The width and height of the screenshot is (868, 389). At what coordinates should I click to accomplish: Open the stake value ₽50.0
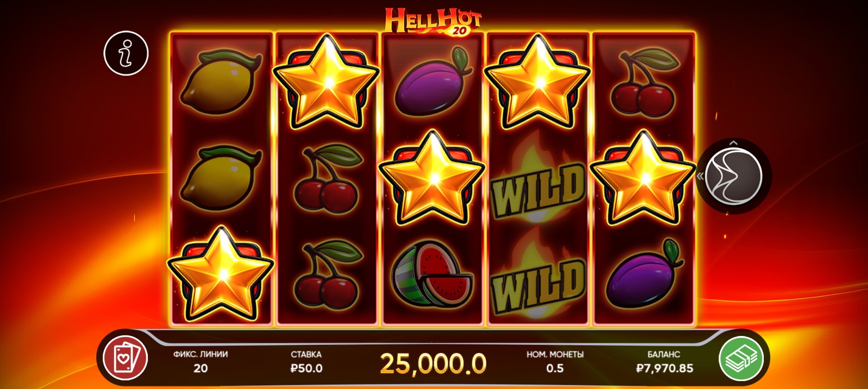coord(306,368)
